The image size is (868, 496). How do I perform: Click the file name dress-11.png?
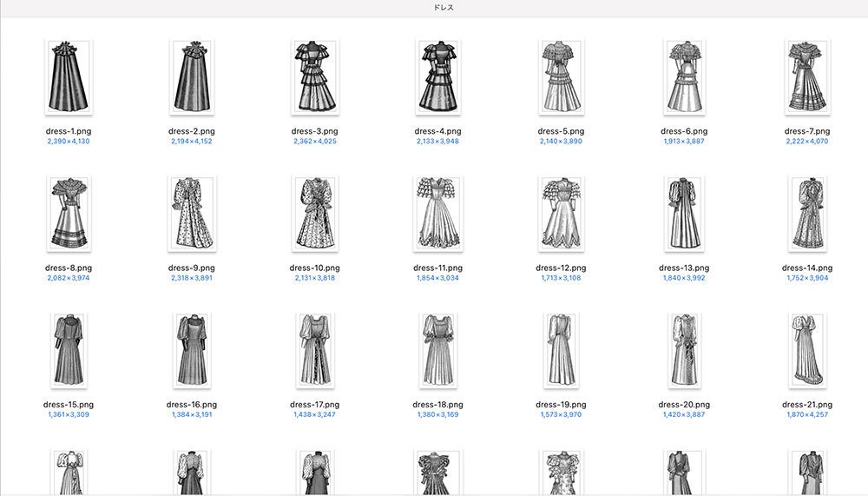pyautogui.click(x=437, y=268)
